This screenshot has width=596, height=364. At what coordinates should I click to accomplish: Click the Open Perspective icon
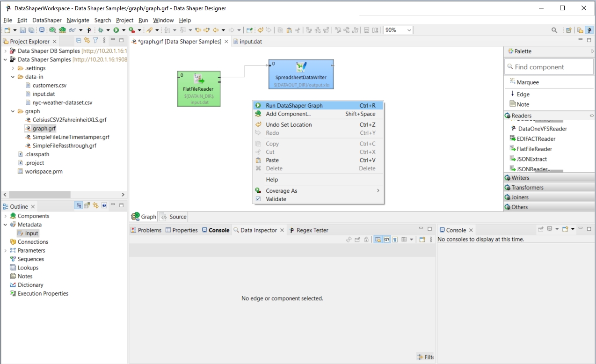569,30
